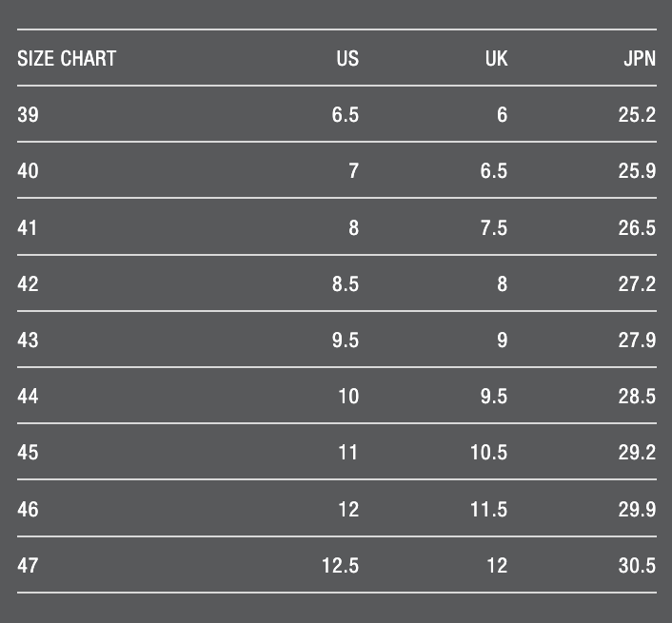Click the SIZE CHART header text
The height and width of the screenshot is (623, 672).
click(x=67, y=59)
